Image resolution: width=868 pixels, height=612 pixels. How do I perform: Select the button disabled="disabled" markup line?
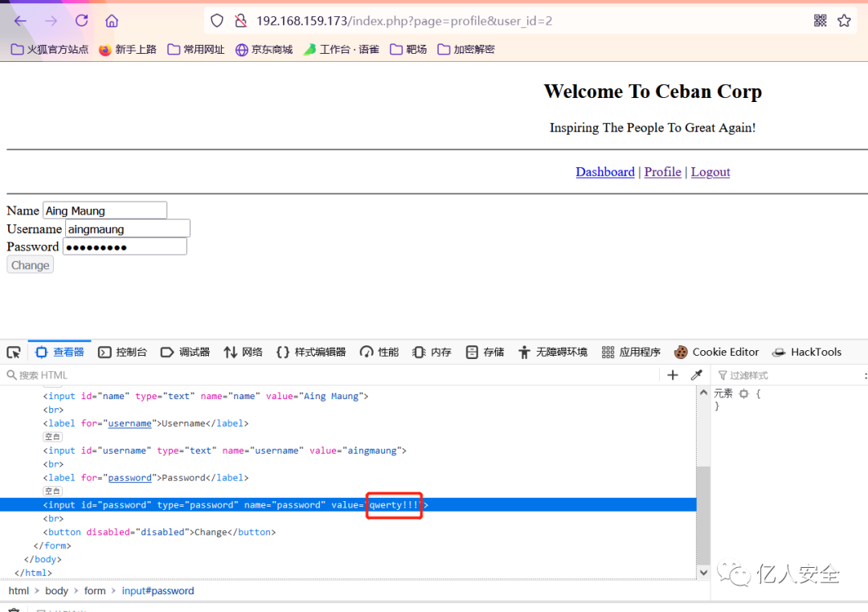click(159, 532)
